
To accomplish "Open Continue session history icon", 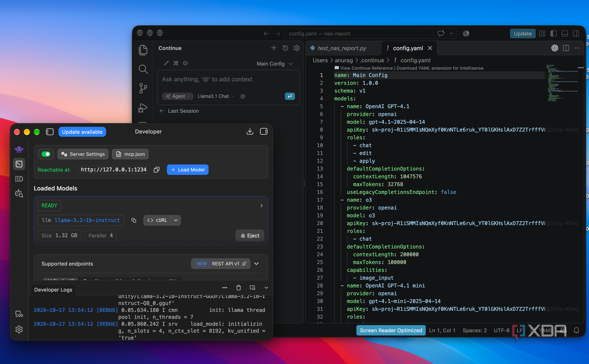I will pyautogui.click(x=285, y=48).
